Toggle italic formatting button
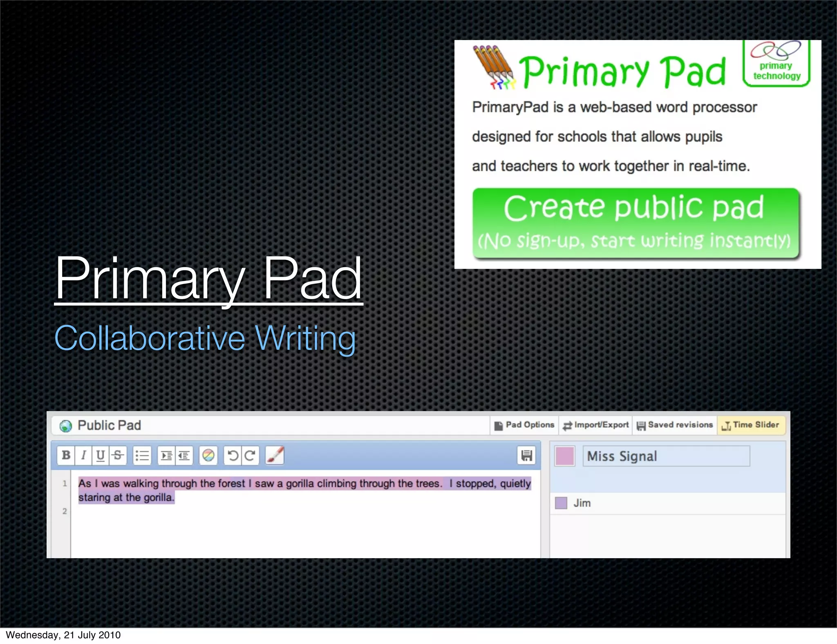 pos(83,455)
